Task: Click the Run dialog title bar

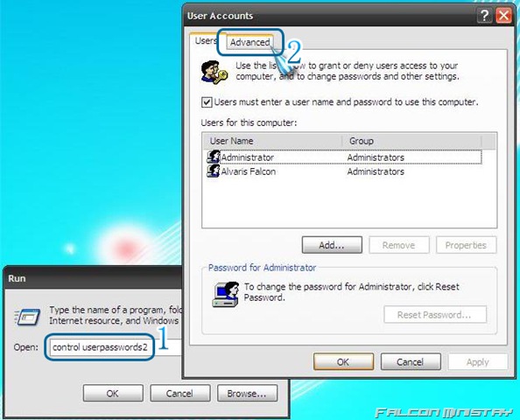Action: [93, 278]
